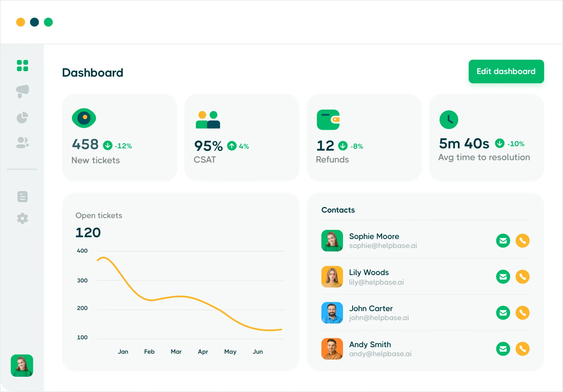Click the sophie@helpbase.ai email address
The width and height of the screenshot is (563, 392).
(x=383, y=246)
